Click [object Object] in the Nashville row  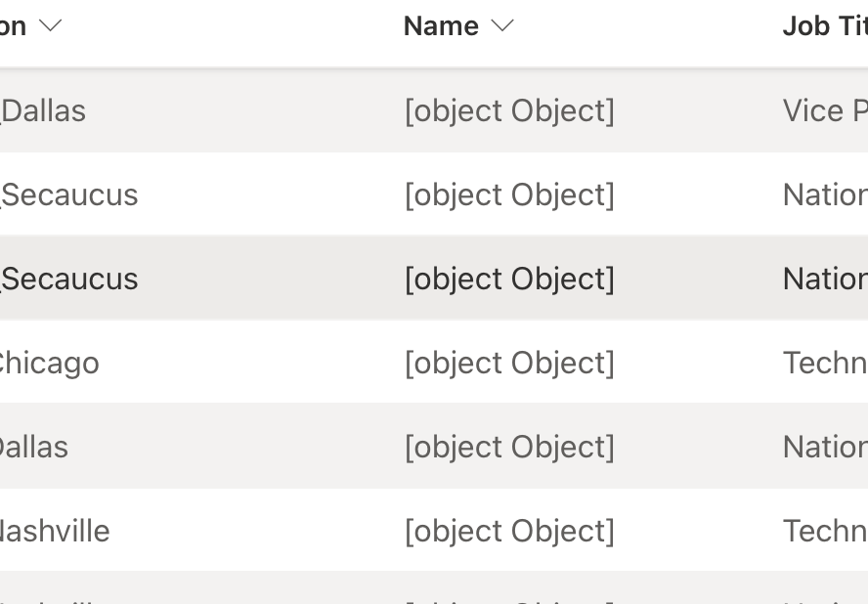pos(509,531)
